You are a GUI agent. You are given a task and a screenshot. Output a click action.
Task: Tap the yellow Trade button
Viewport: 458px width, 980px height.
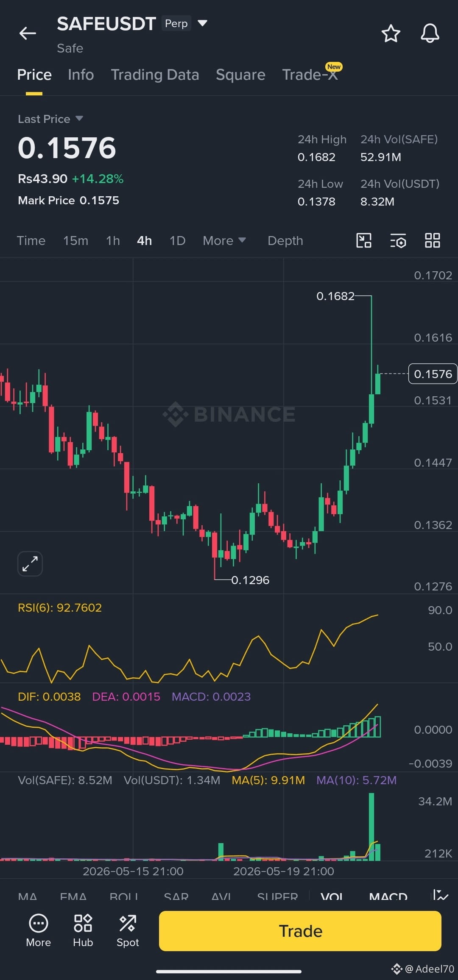tap(300, 931)
